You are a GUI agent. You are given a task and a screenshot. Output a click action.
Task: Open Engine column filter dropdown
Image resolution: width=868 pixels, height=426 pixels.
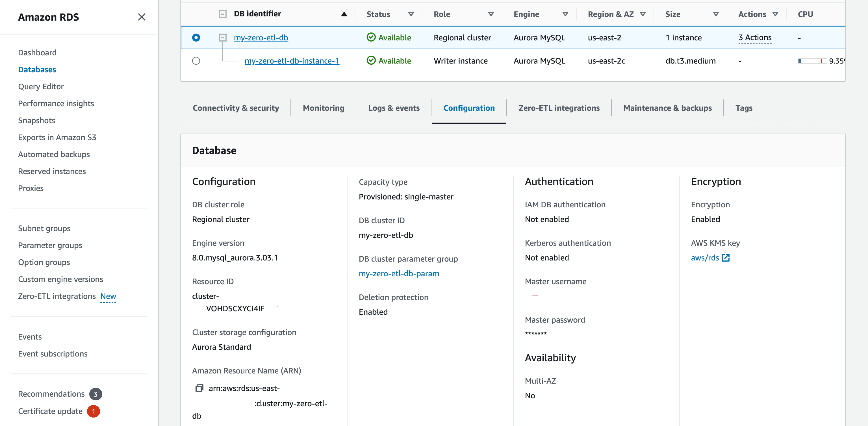[x=565, y=14]
